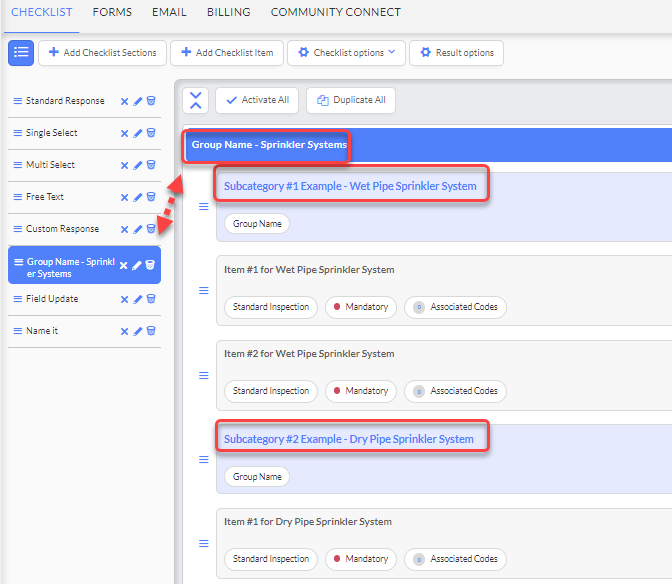672x584 pixels.
Task: Toggle Associated Codes for Item #2 Wet Pipe
Action: pos(456,391)
